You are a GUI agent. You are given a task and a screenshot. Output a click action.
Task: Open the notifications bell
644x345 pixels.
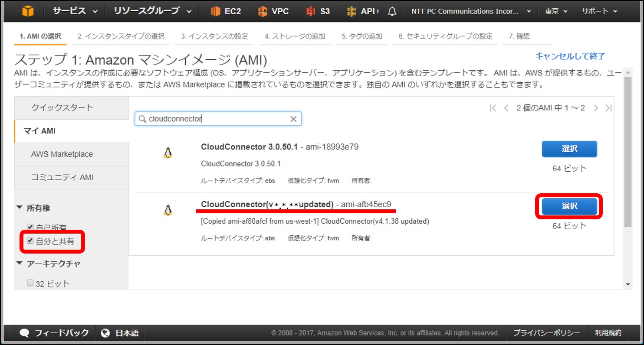(392, 11)
